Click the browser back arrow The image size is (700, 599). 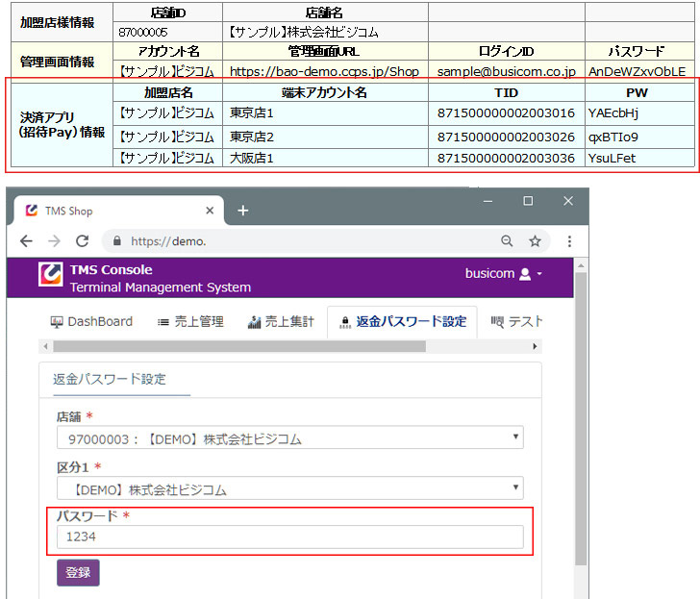(26, 241)
